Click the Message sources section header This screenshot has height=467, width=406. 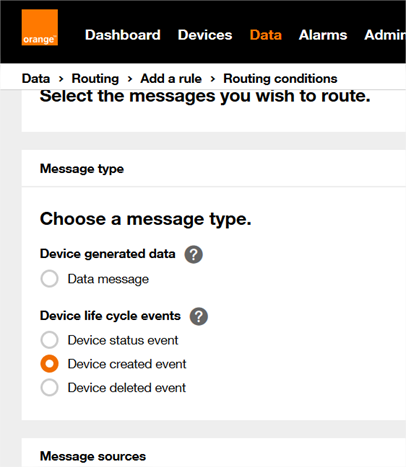click(93, 456)
